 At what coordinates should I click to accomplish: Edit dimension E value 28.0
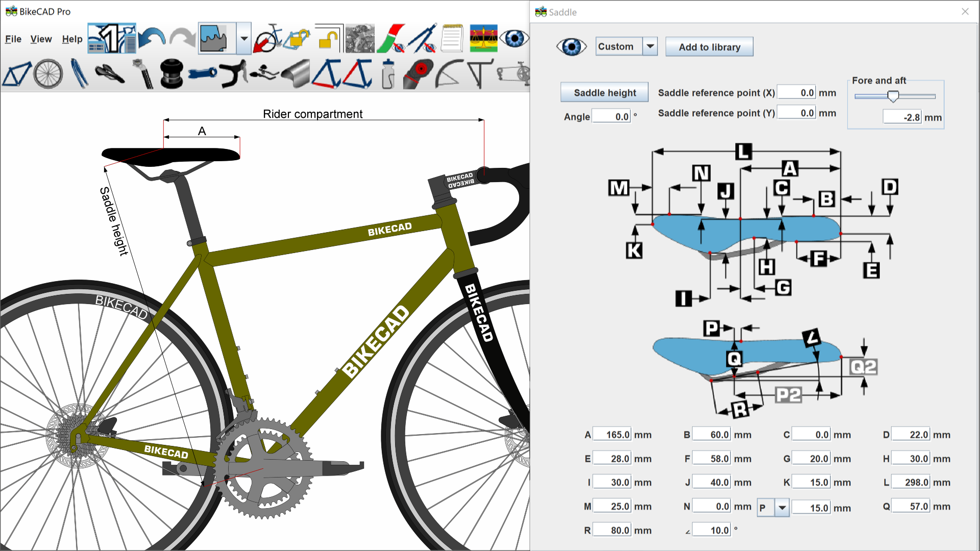click(612, 459)
